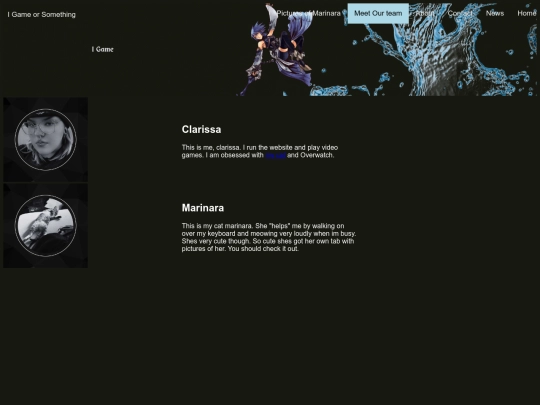
Task: Click the I Game or Something site title
Action: click(x=42, y=14)
